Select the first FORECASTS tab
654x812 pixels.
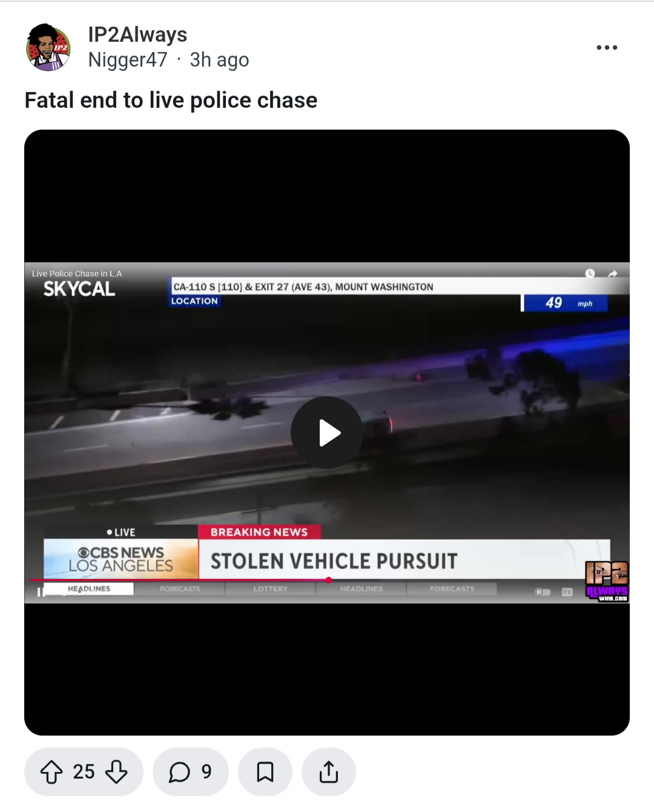180,588
